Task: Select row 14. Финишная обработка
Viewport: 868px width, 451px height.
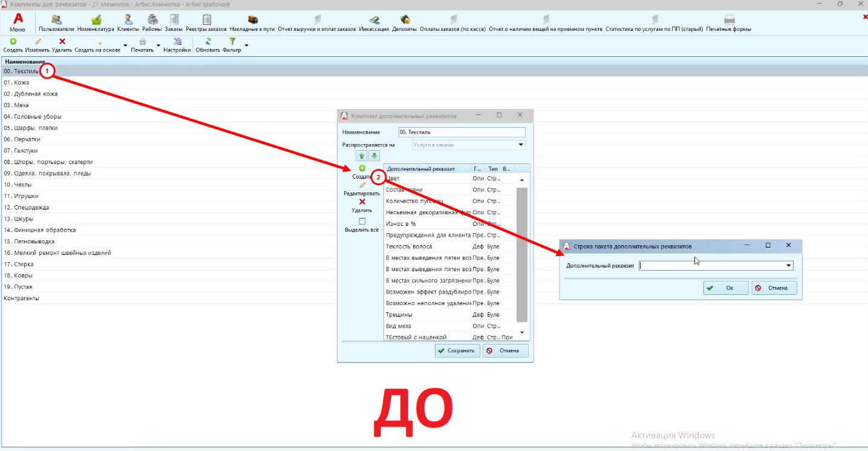Action: coord(434,230)
